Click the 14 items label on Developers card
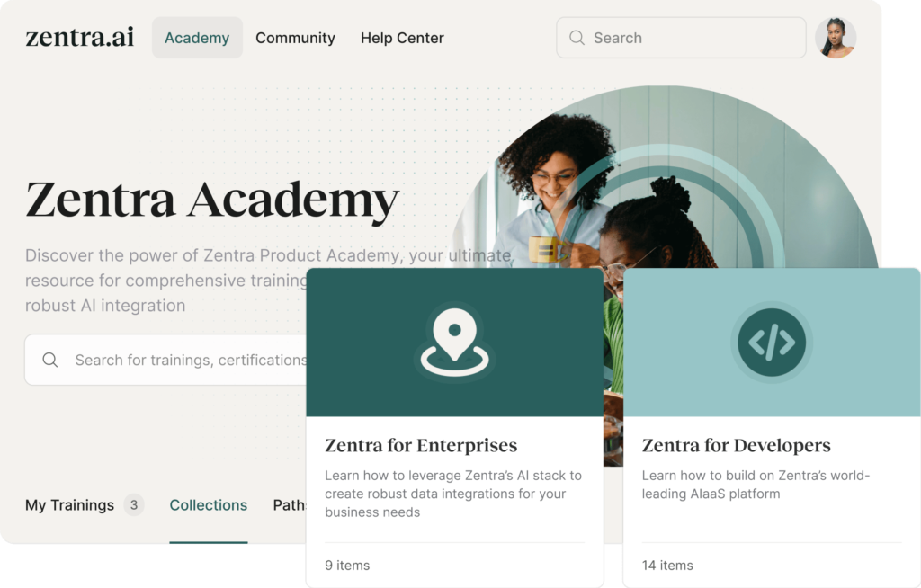Image resolution: width=921 pixels, height=588 pixels. (x=667, y=566)
